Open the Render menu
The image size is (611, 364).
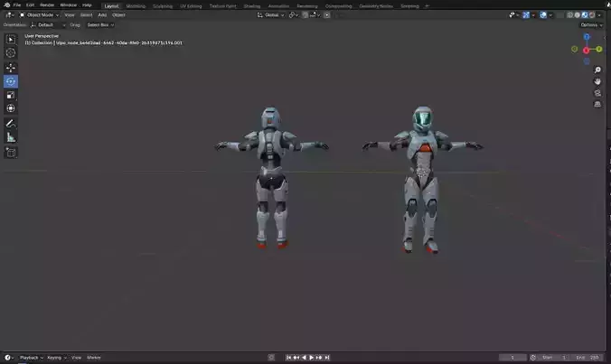click(47, 5)
